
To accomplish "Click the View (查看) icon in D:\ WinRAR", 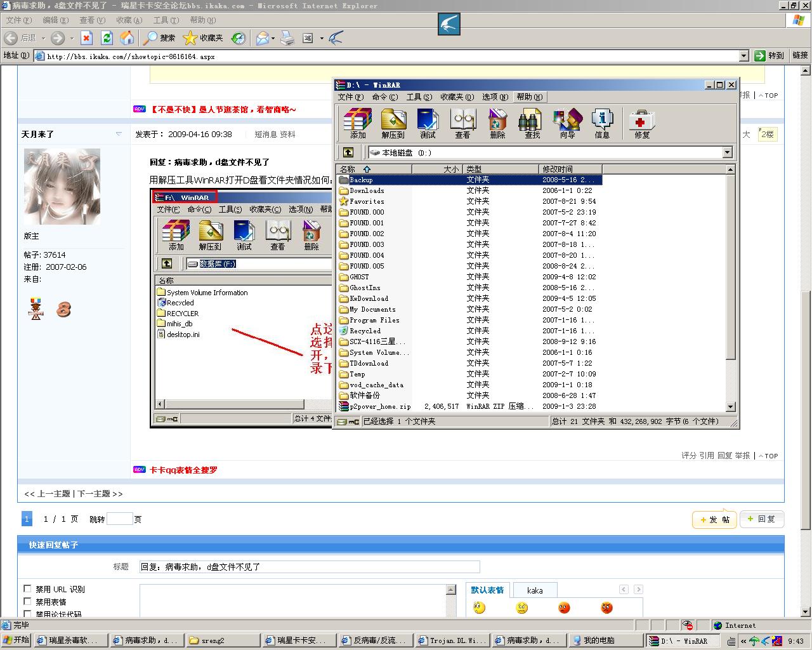I will (x=462, y=123).
